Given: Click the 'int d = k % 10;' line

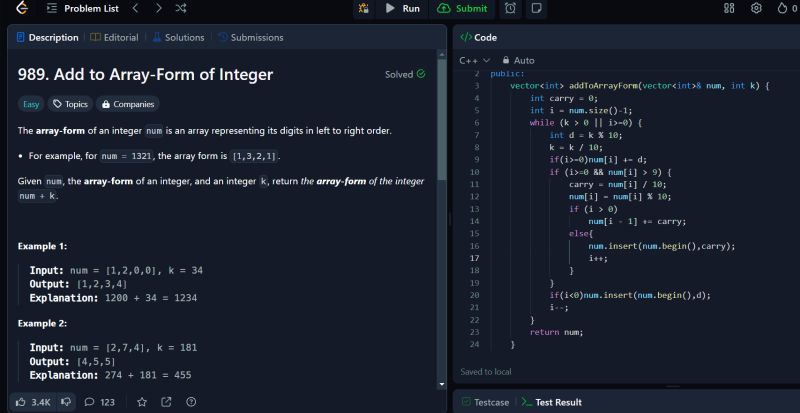Looking at the screenshot, I should pos(586,135).
